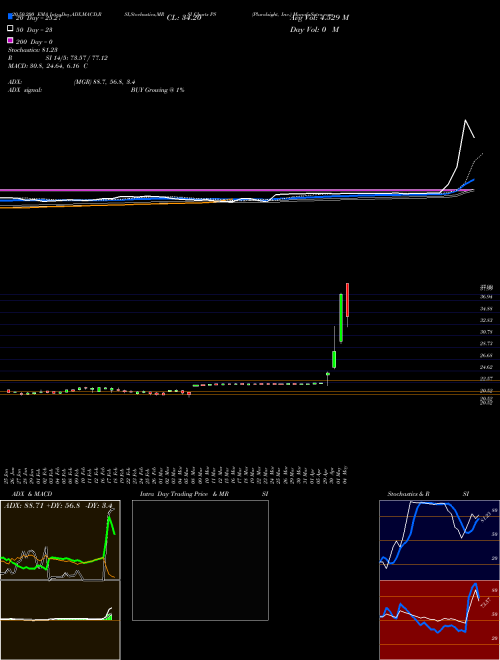Click the 'ADX & MACD' panel title
The width and height of the screenshot is (500, 660).
[x=32, y=494]
